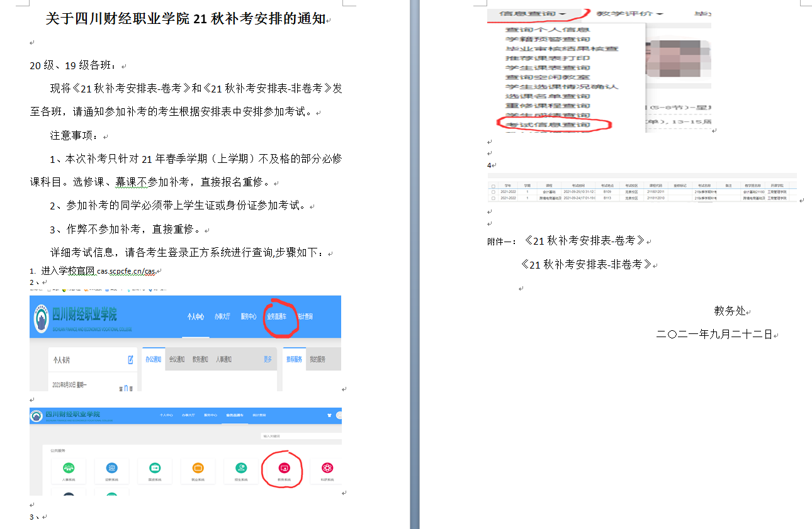Click the salutation line 20级、19级各班
The image size is (812, 529).
point(74,65)
